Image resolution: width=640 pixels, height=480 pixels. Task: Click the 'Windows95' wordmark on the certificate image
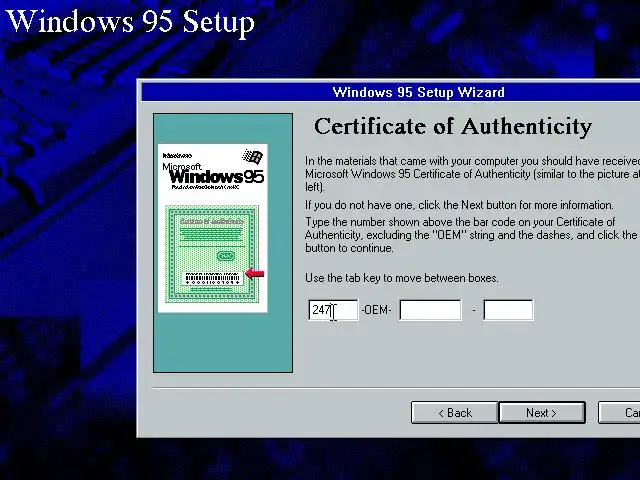tap(216, 177)
